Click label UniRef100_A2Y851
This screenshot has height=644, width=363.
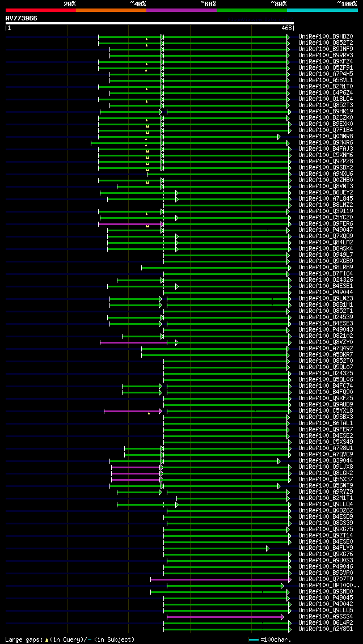point(326,629)
